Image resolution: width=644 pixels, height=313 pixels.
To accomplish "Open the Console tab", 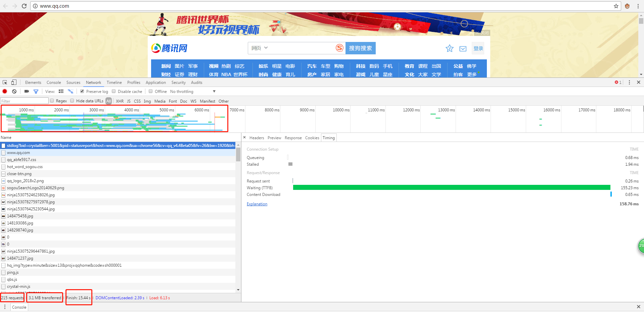I will tap(54, 82).
